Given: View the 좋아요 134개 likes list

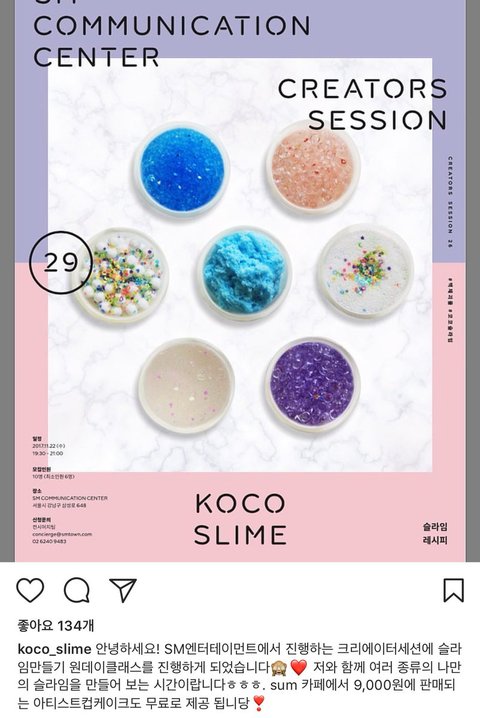Looking at the screenshot, I should pos(56,625).
